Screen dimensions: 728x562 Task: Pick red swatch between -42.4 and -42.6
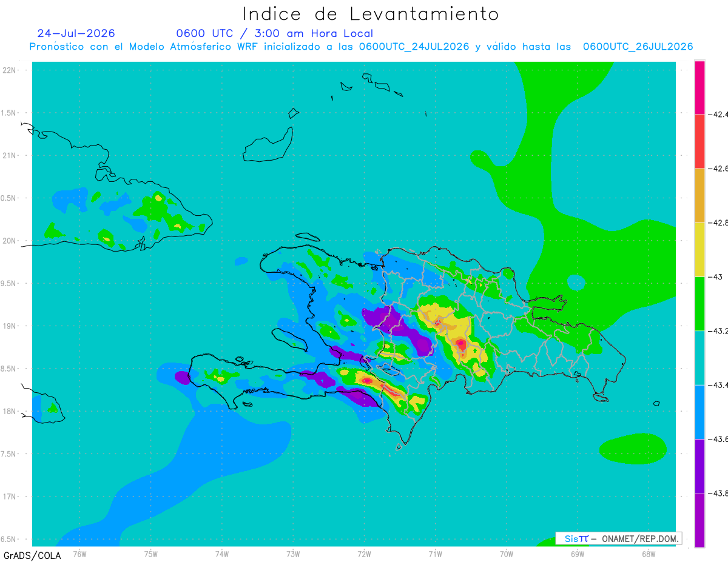tap(699, 141)
